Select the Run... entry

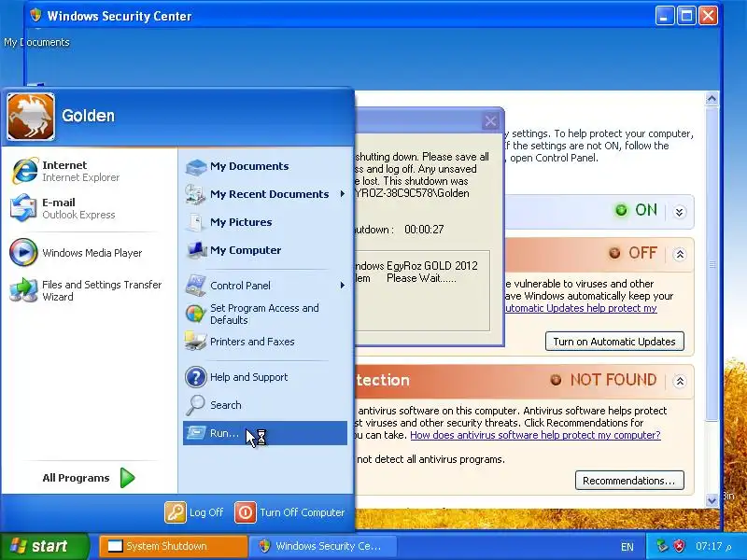tap(265, 433)
